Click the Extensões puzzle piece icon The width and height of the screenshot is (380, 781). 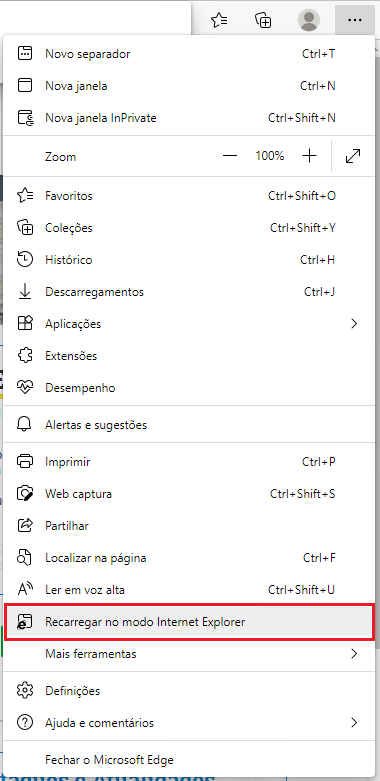(x=25, y=356)
